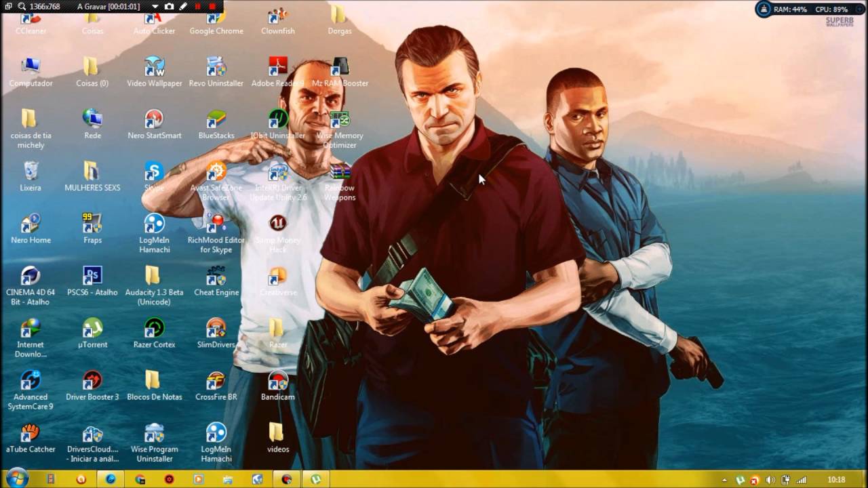Viewport: 868px width, 488px height.
Task: Open Nero StartSmart
Action: (x=155, y=125)
